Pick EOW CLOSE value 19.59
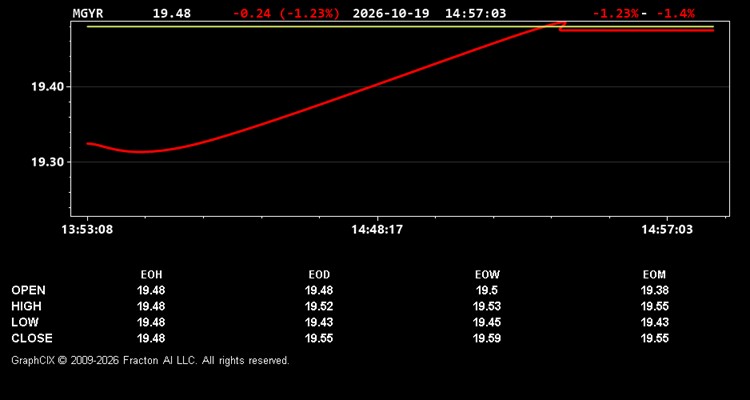The height and width of the screenshot is (400, 750). coord(487,338)
